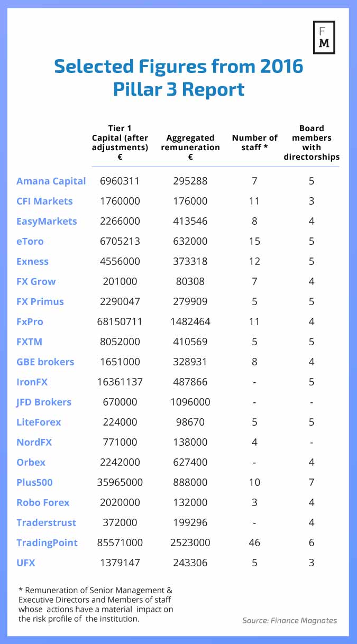Screen dimensions: 357x644
Task: Select the JFD Brokers row label
Action: tap(44, 402)
